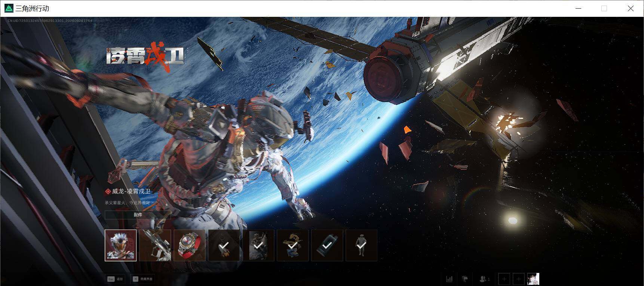
Task: Select the golden dragon ornament item
Action: point(293,245)
